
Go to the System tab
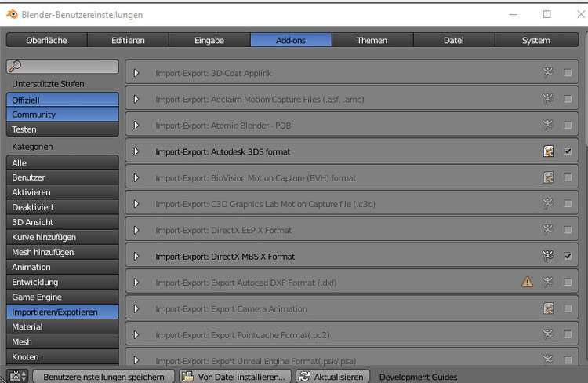coord(536,40)
